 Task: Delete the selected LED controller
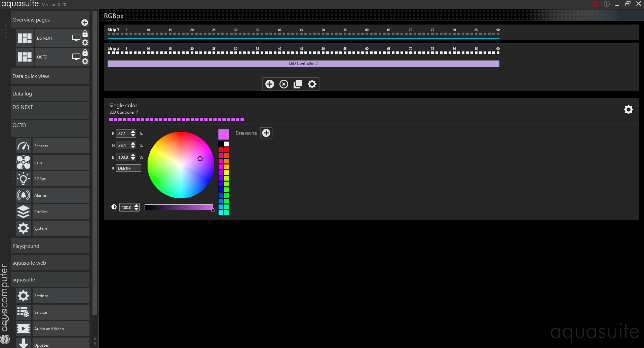284,84
